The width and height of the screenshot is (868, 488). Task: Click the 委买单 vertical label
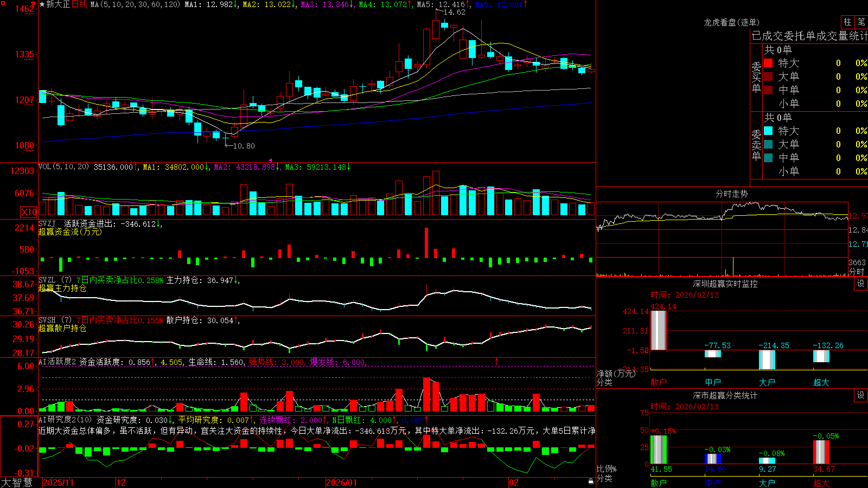pyautogui.click(x=756, y=76)
